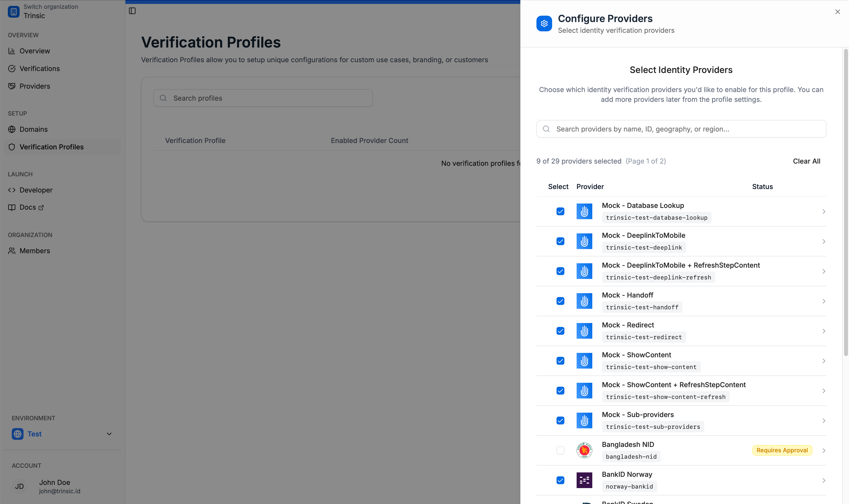The image size is (849, 504).
Task: Deselect the Mock - Redirect checkbox
Action: 560,331
